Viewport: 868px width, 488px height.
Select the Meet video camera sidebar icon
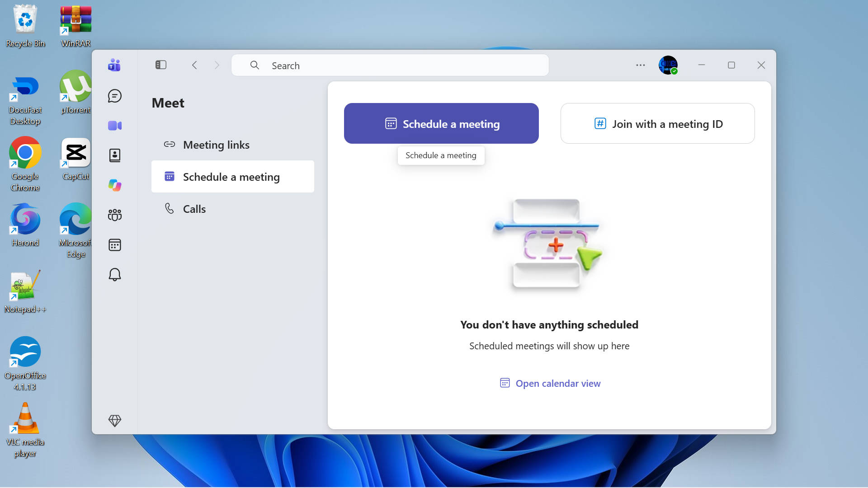pos(115,126)
